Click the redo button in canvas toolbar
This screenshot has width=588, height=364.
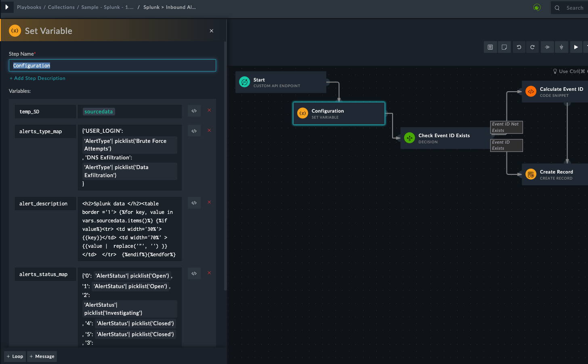533,47
